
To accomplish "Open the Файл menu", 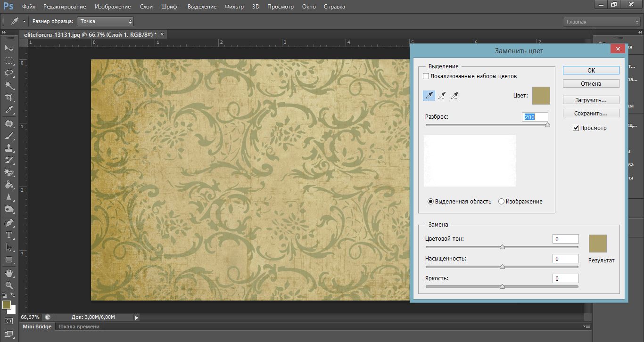I will pos(29,7).
